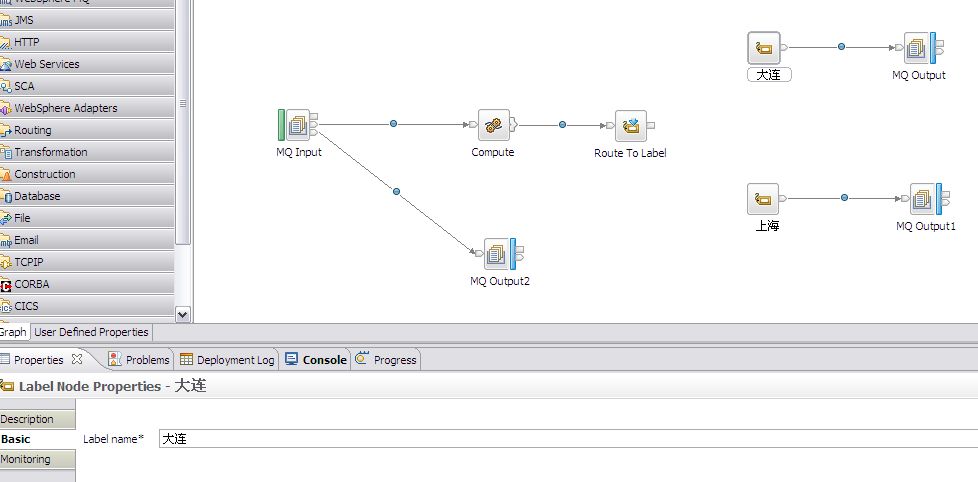978x482 pixels.
Task: Open the Deployment Log tab
Action: (x=227, y=360)
